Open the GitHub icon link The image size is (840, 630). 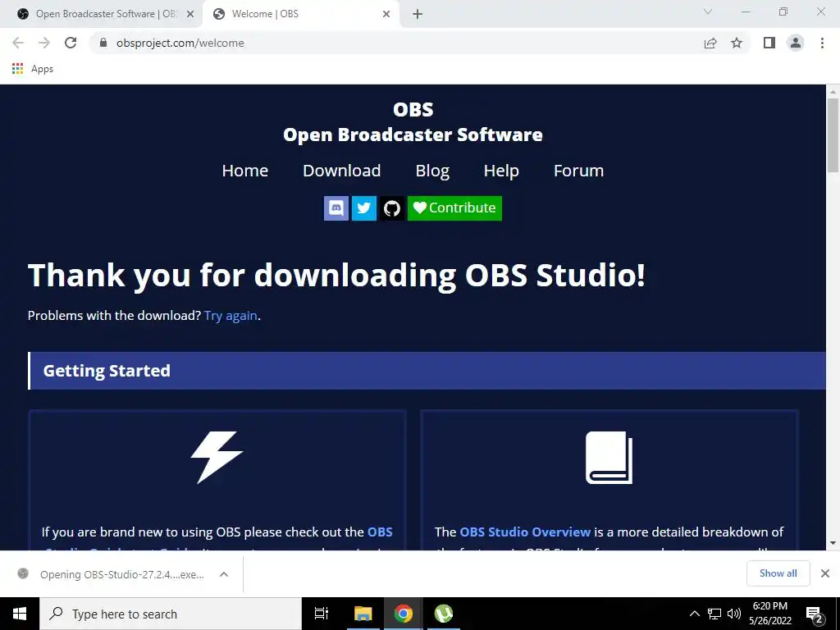(391, 208)
